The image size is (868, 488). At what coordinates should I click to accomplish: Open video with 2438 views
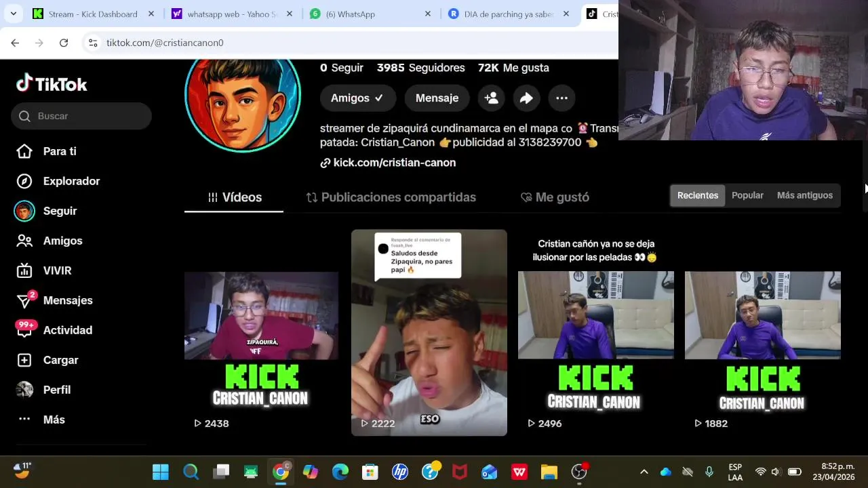point(261,332)
